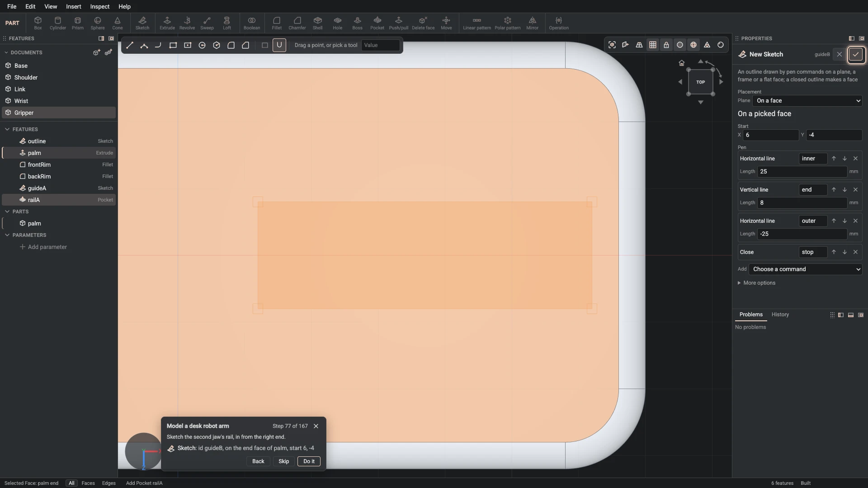Image resolution: width=868 pixels, height=488 pixels.
Task: Click the Back button in tutorial
Action: (x=258, y=461)
